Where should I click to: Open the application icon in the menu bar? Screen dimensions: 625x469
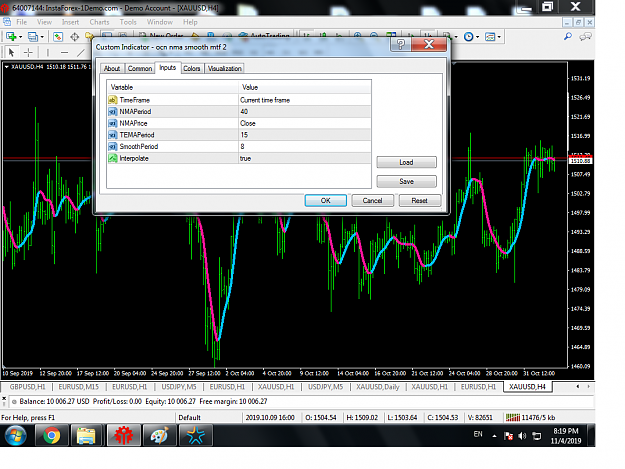(x=7, y=22)
